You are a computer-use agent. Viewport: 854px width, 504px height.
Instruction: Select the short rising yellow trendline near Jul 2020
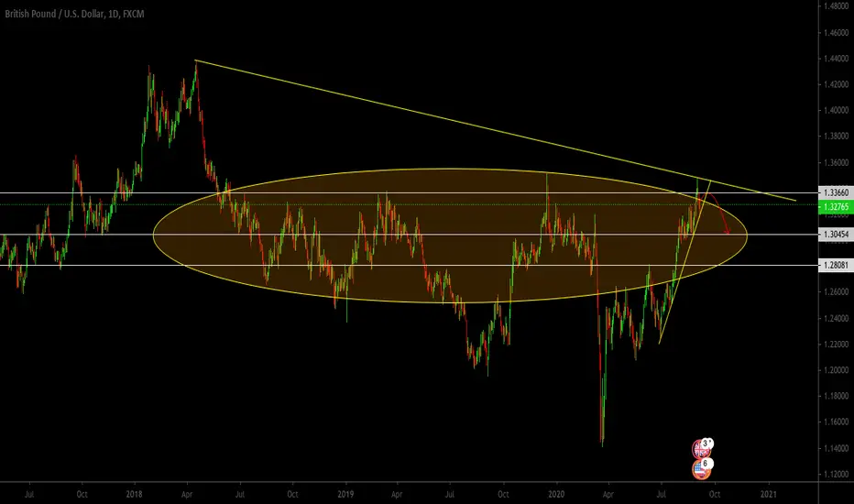pyautogui.click(x=685, y=261)
